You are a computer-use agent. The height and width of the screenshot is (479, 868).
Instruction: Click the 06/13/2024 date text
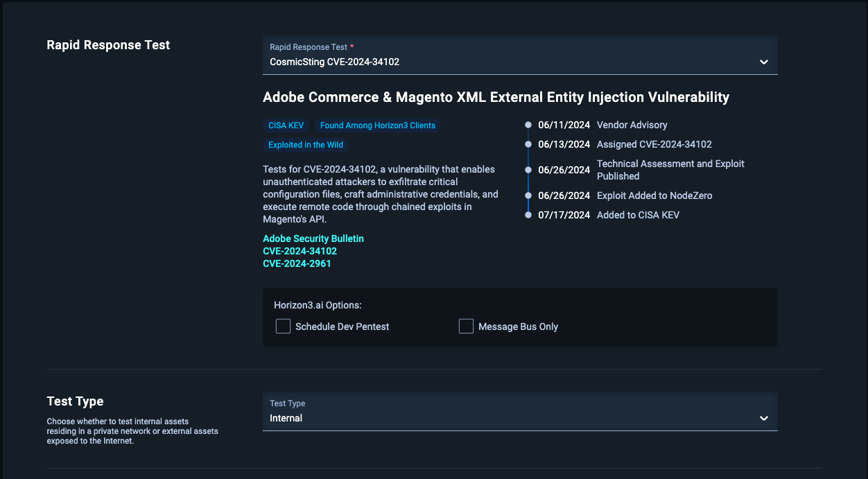click(x=564, y=145)
